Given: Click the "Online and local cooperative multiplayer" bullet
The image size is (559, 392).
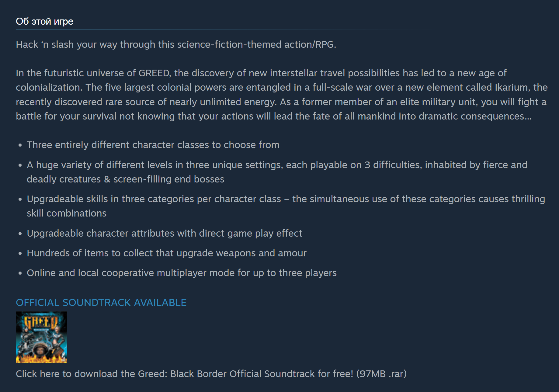Looking at the screenshot, I should pos(182,273).
